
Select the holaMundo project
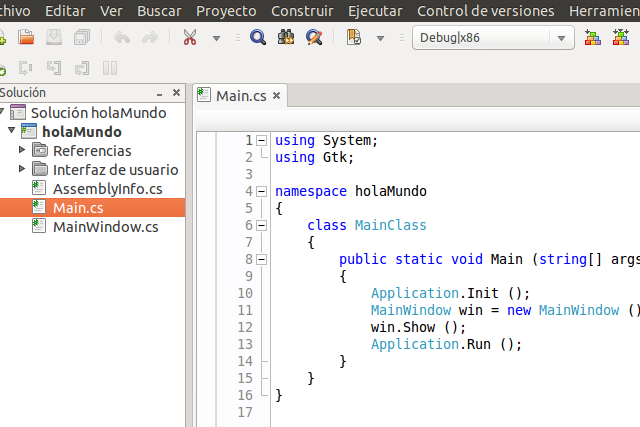[x=82, y=132]
